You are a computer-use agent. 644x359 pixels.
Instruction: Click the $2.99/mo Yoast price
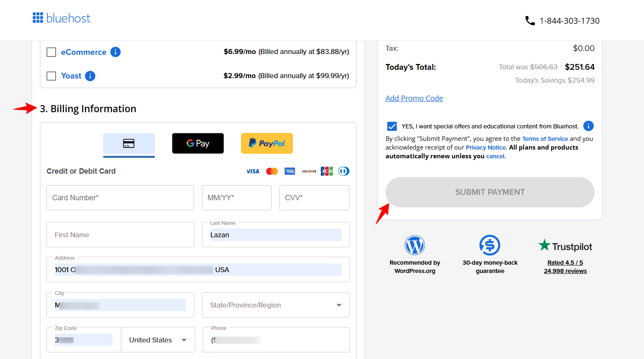pos(240,76)
